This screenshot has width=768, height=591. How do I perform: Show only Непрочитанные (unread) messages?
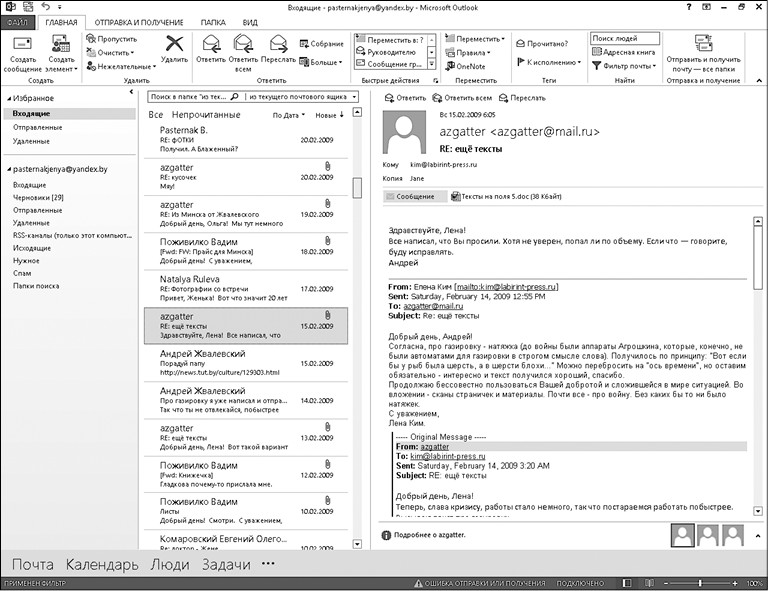[x=206, y=115]
